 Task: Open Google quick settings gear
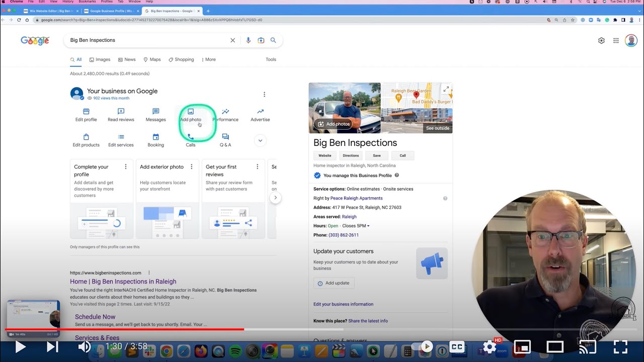point(601,41)
